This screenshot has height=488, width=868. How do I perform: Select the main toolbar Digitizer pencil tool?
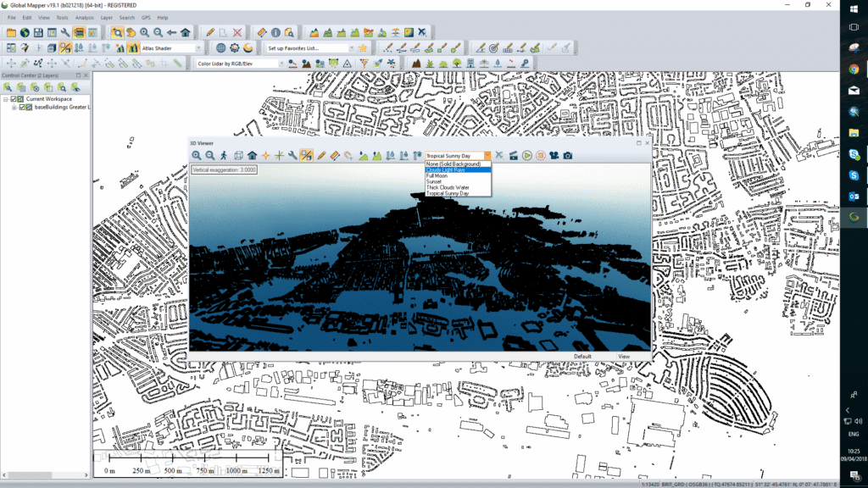(x=210, y=33)
